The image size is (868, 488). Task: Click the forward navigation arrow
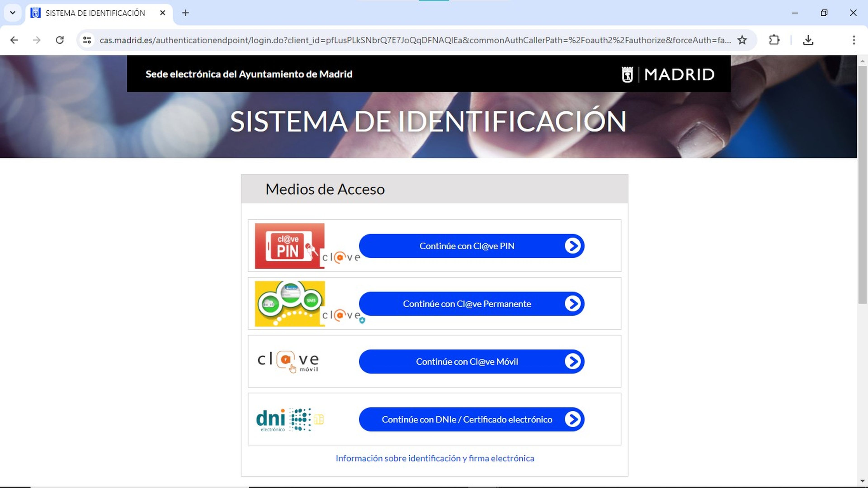tap(37, 40)
